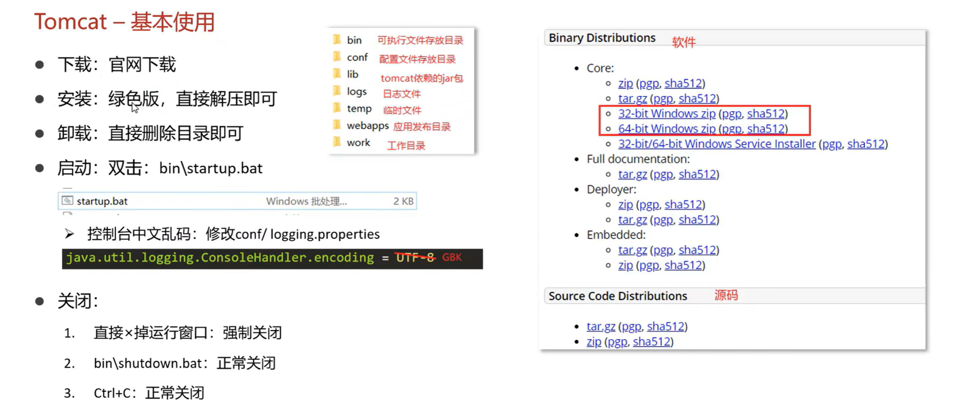Open pgp link for Deployer tar.gz

tap(663, 220)
